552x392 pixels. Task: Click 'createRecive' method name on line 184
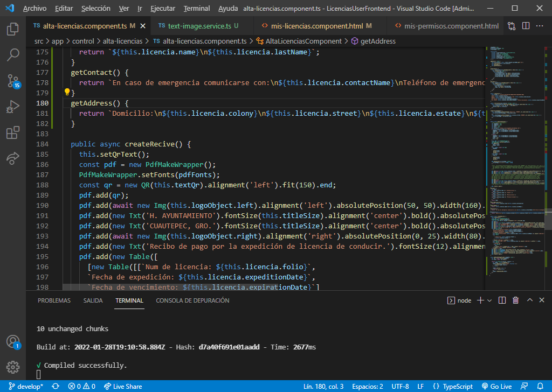pyautogui.click(x=150, y=144)
